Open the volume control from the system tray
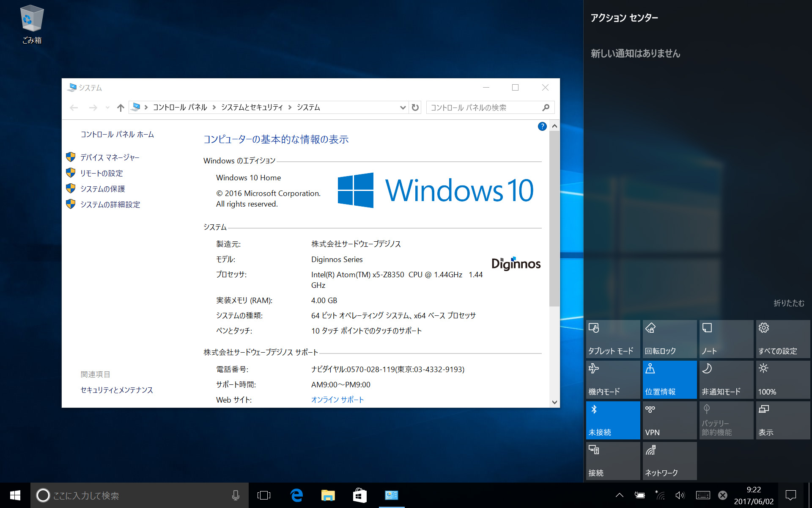 click(680, 495)
